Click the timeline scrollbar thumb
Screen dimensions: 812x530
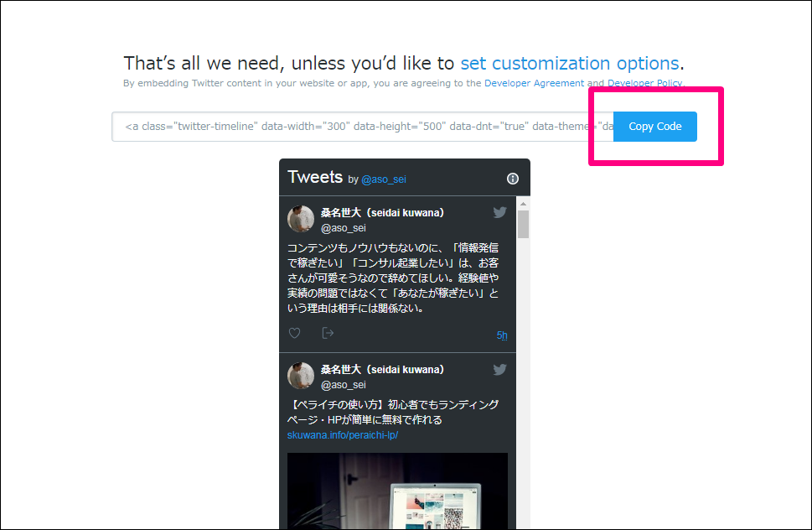[x=523, y=224]
